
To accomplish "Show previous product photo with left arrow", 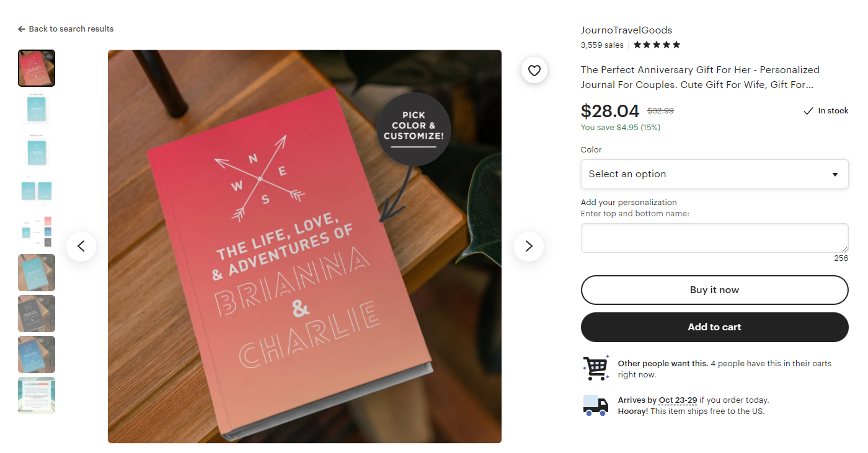I will 81,246.
